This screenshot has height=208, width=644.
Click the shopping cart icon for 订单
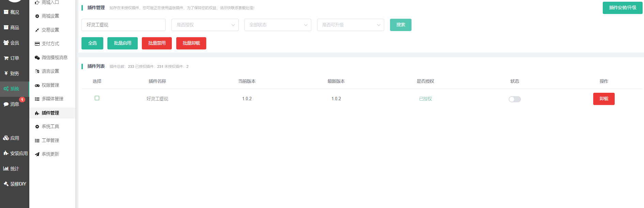tap(6, 58)
